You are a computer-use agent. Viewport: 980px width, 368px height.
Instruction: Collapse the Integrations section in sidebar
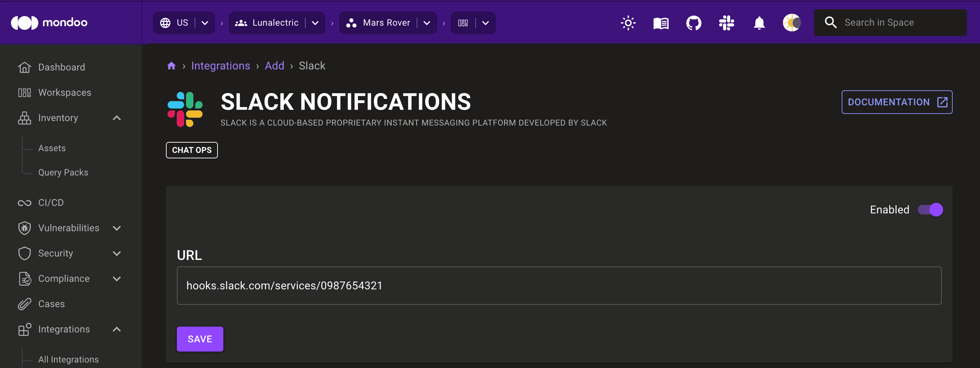click(117, 329)
